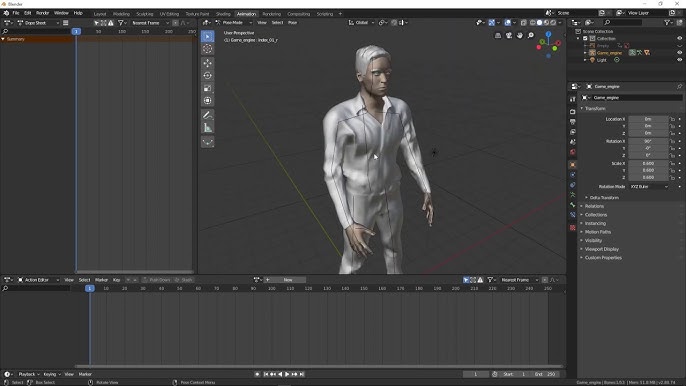Click the Location X value field
This screenshot has height=386, width=686.
648,119
